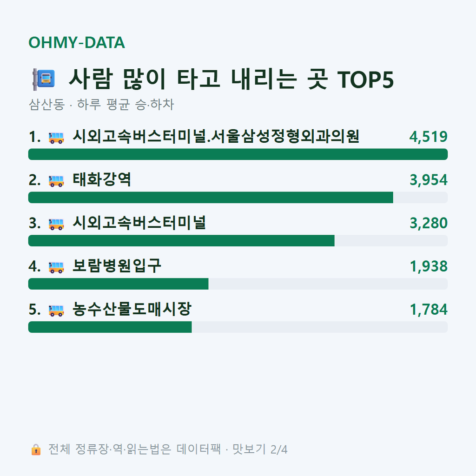
Task: Click the OHMY-DATA brand label
Action: (77, 42)
